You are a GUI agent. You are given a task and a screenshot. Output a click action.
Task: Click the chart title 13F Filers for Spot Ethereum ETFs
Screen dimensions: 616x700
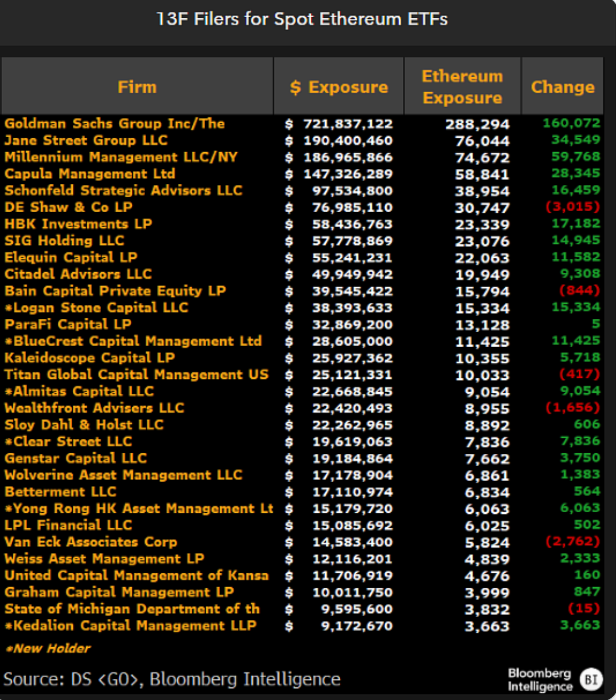pyautogui.click(x=302, y=19)
